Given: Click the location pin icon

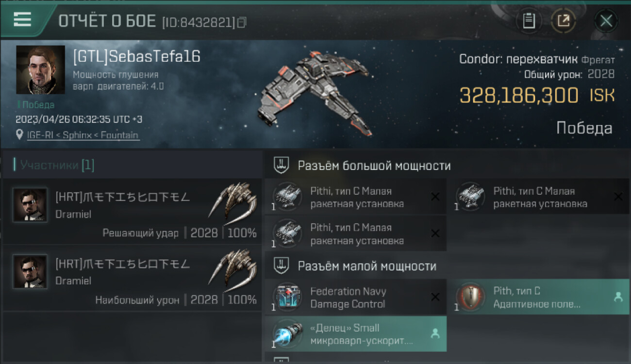Looking at the screenshot, I should pyautogui.click(x=19, y=135).
